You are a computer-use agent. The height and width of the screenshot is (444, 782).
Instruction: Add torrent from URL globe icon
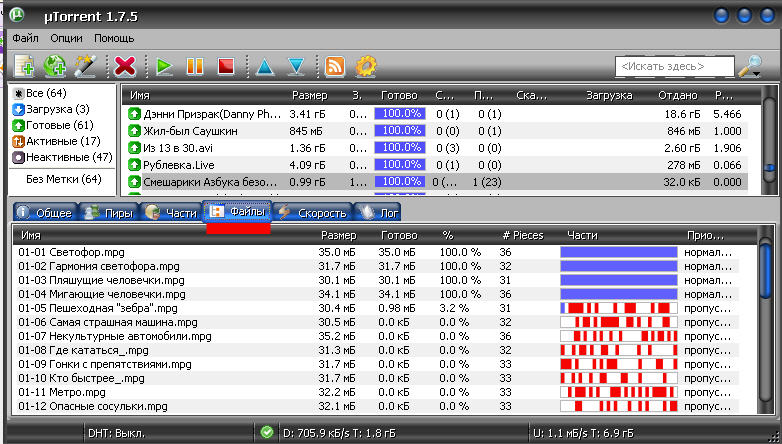tap(54, 66)
